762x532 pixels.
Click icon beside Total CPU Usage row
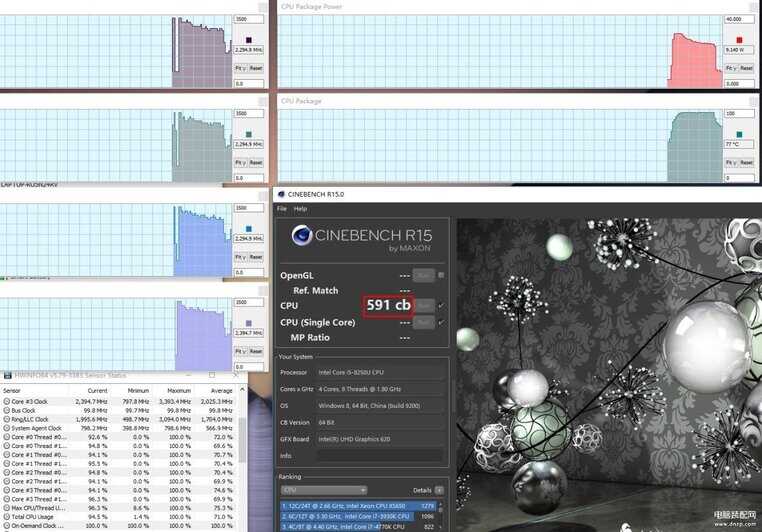pos(6,517)
